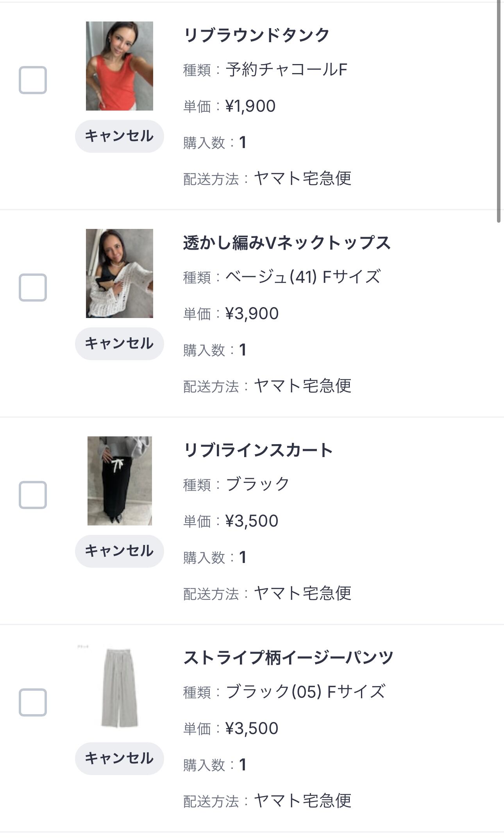
Task: Select the リブIラインスカート checkbox
Action: pyautogui.click(x=33, y=495)
